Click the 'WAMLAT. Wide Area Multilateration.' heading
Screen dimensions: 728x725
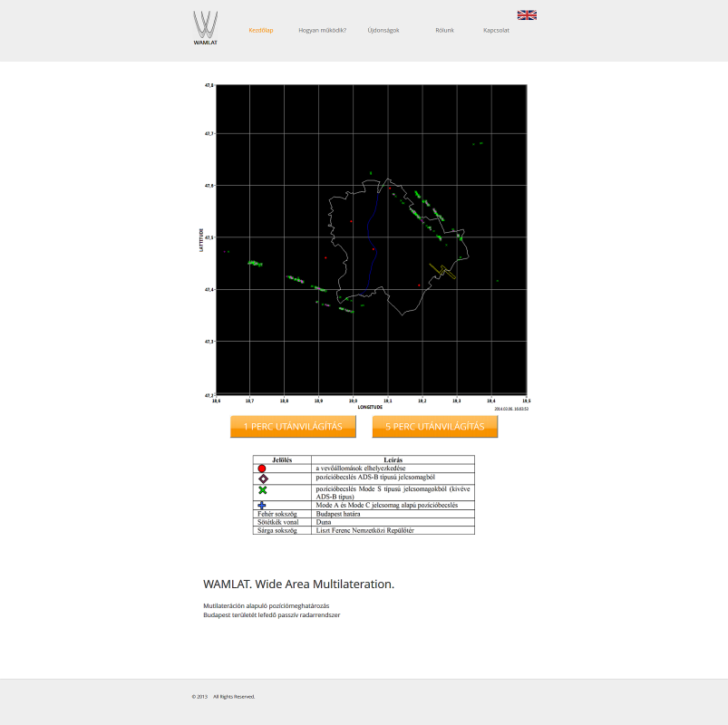pyautogui.click(x=298, y=584)
